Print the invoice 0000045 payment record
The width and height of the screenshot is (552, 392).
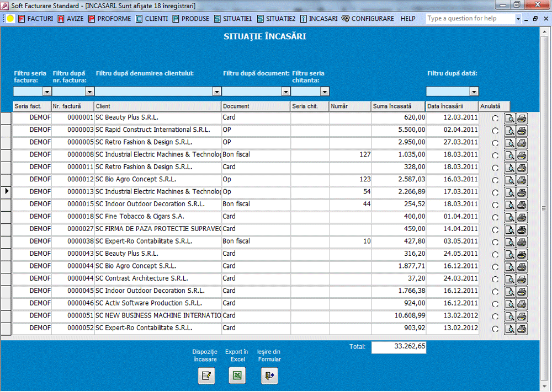coord(522,292)
